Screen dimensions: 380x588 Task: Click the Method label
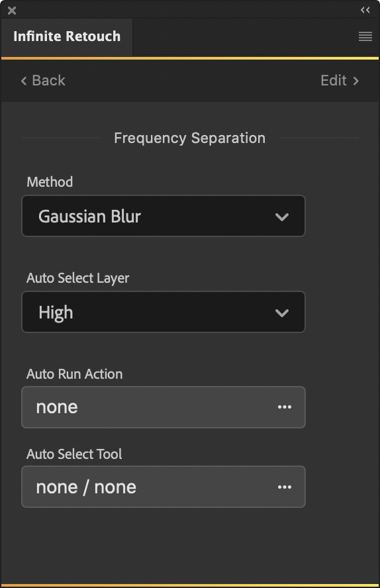[x=50, y=182]
